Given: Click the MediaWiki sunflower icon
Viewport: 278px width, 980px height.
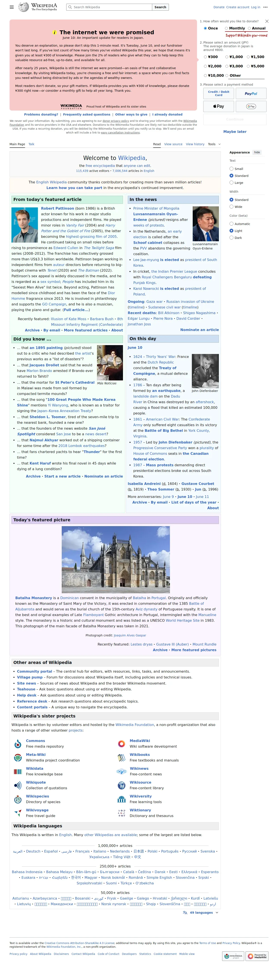Looking at the screenshot, I should 121,743.
